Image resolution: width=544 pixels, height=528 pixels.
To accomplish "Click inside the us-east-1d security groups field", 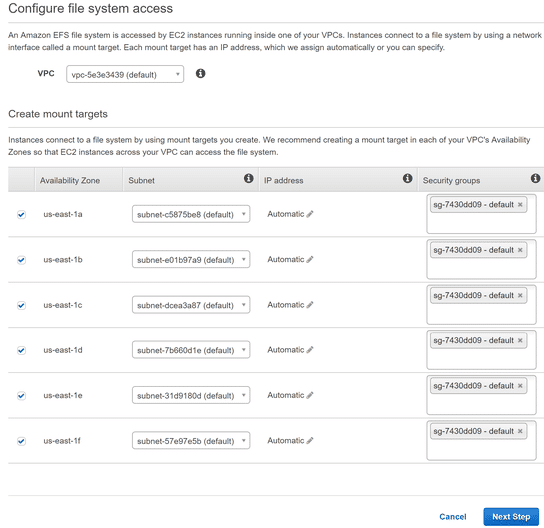I will (x=481, y=359).
